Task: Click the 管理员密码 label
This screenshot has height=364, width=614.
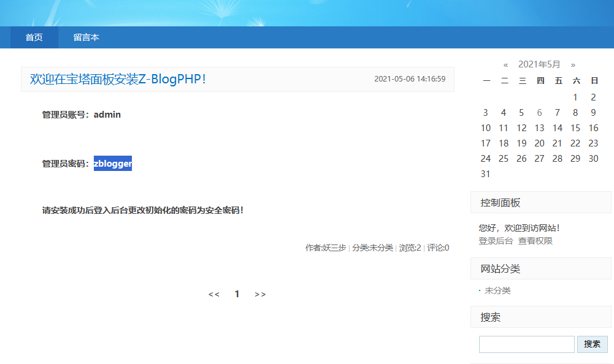Action: [x=66, y=164]
